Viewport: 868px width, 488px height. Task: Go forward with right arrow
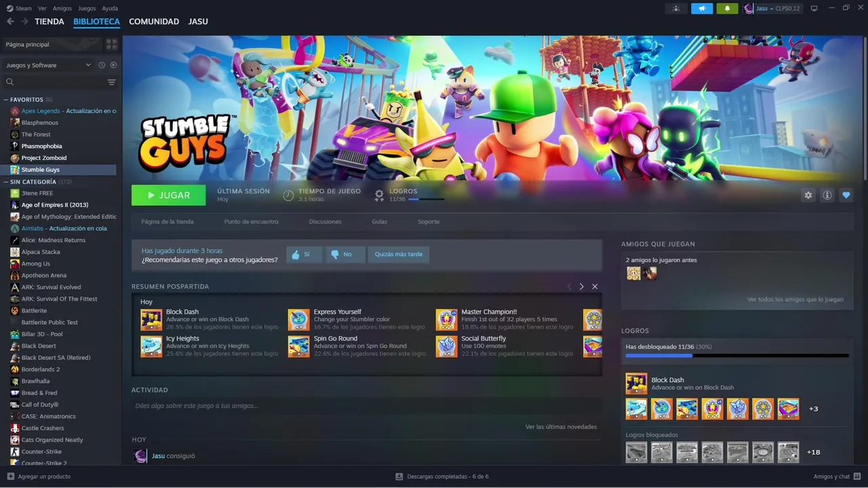24,22
